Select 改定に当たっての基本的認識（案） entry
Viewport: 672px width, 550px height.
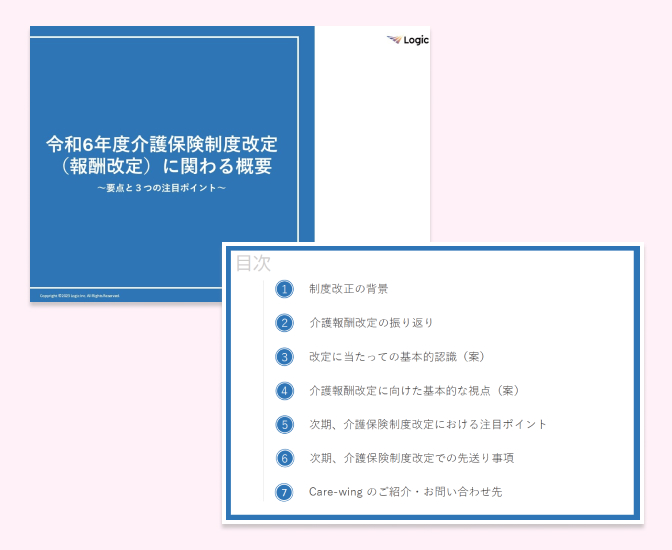(x=397, y=357)
